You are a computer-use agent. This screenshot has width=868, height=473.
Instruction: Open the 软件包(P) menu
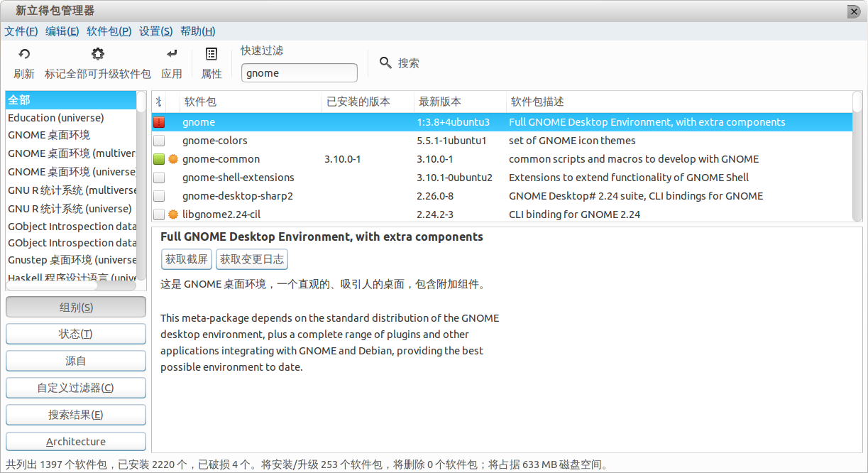[x=109, y=31]
